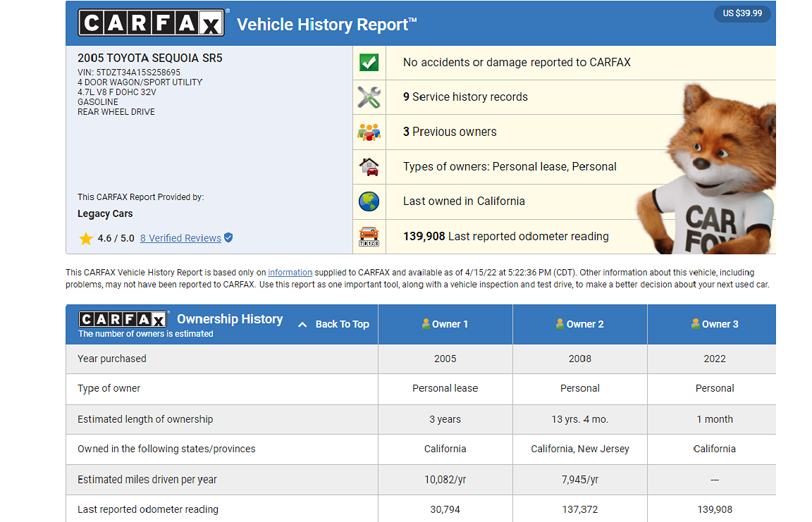Click the globe last-owned location icon
Screen dimensions: 812x522
pyautogui.click(x=369, y=201)
